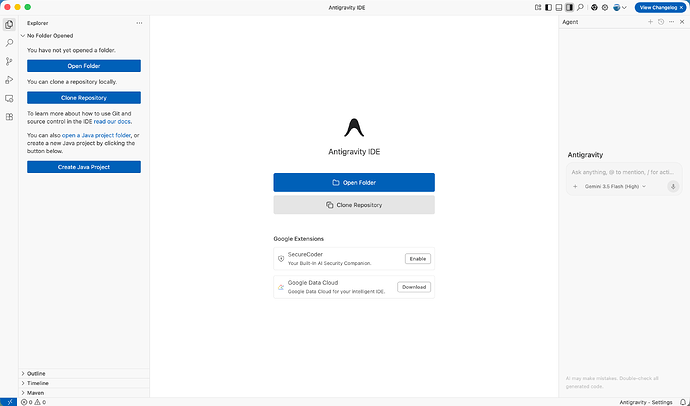Click the central Open Folder button
Viewport: 690px width, 406px height.
354,183
